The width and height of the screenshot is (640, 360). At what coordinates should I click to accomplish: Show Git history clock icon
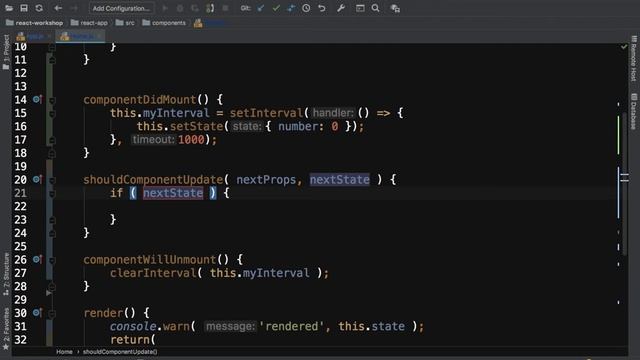[306, 8]
